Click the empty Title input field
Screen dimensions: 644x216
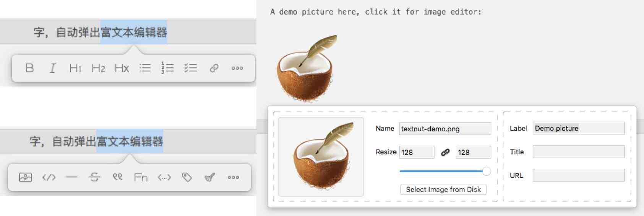click(x=579, y=152)
